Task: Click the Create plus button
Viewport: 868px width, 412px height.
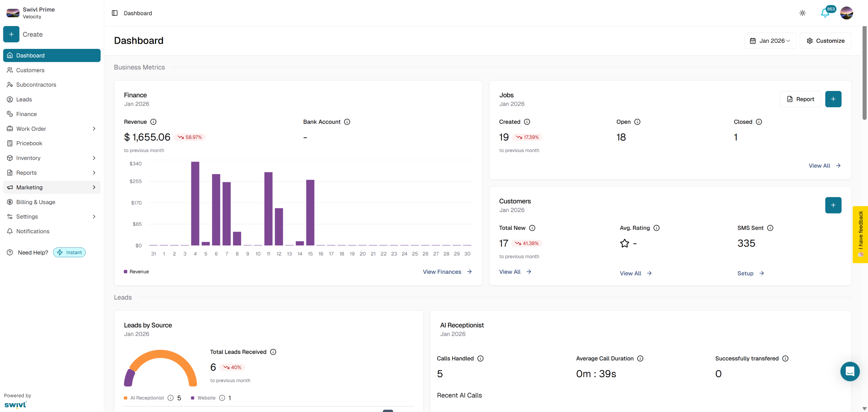Action: 11,34
